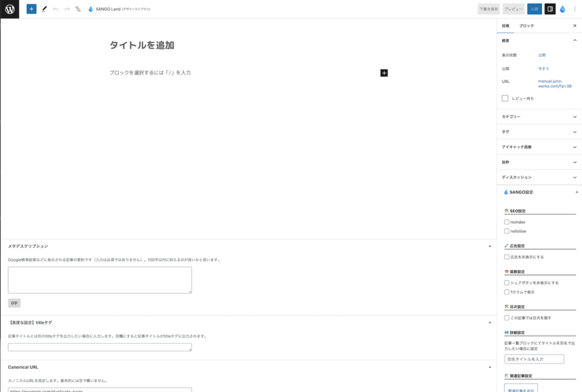582x392 pixels.
Task: Click the blue 公開 publish button
Action: click(x=534, y=9)
